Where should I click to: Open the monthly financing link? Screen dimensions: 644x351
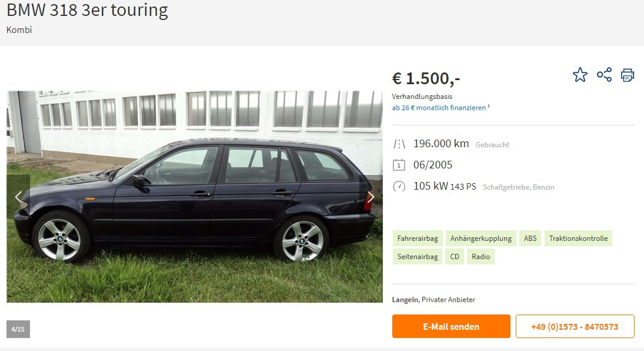point(439,108)
